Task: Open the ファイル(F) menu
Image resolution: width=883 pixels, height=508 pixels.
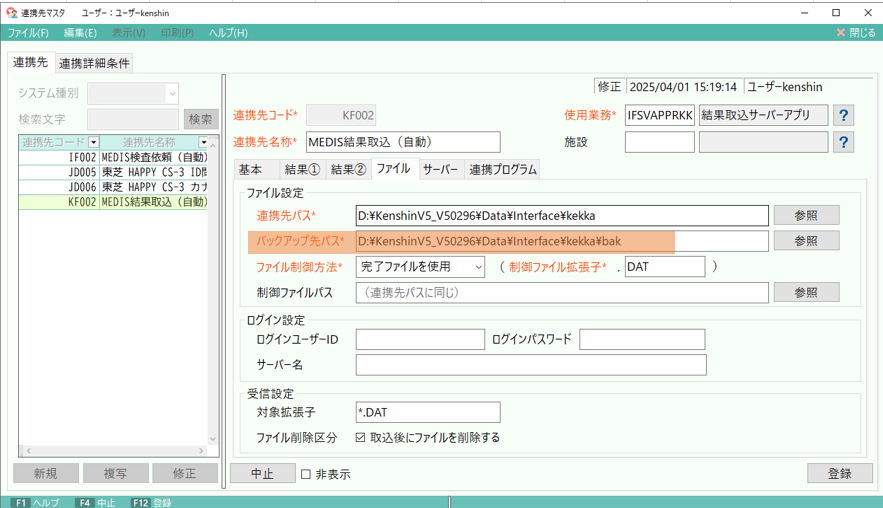Action: tap(28, 33)
